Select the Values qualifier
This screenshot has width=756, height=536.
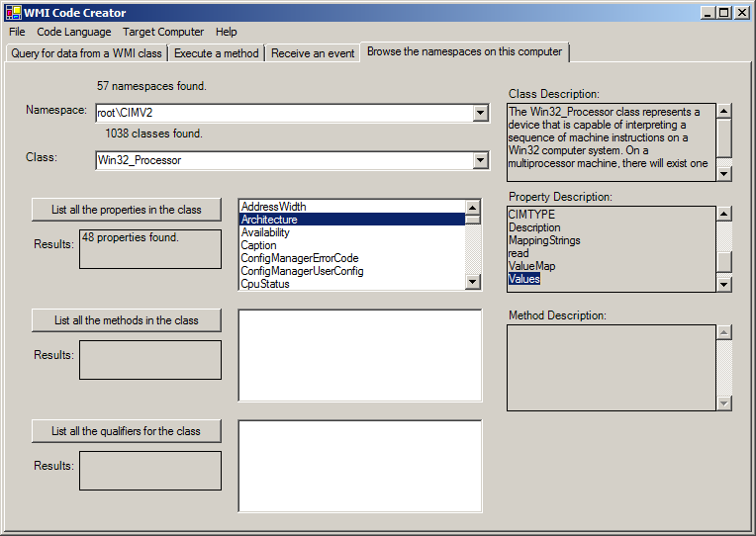[x=524, y=279]
